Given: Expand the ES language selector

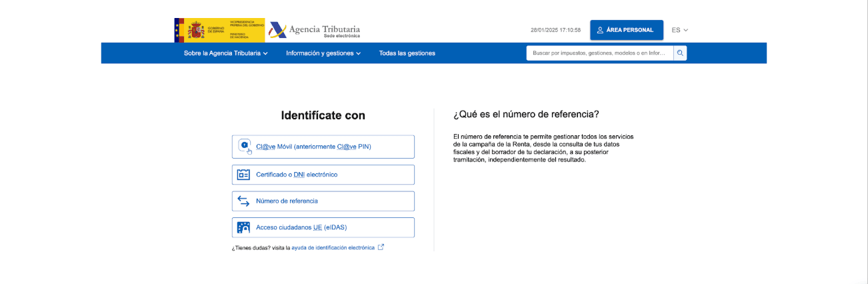Looking at the screenshot, I should (679, 30).
